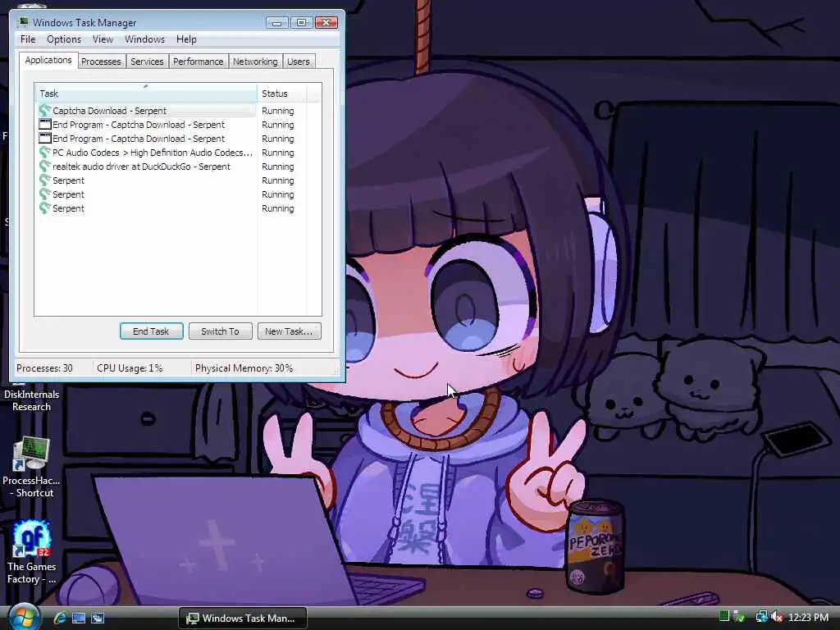This screenshot has width=840, height=630.
Task: Click 'CPU Usage: 1%' in status bar
Action: 130,368
